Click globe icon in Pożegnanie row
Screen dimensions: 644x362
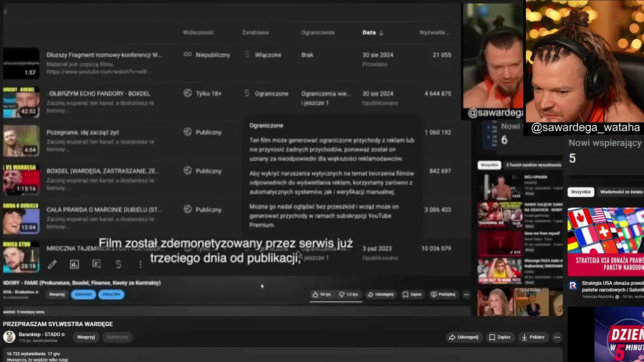click(188, 132)
